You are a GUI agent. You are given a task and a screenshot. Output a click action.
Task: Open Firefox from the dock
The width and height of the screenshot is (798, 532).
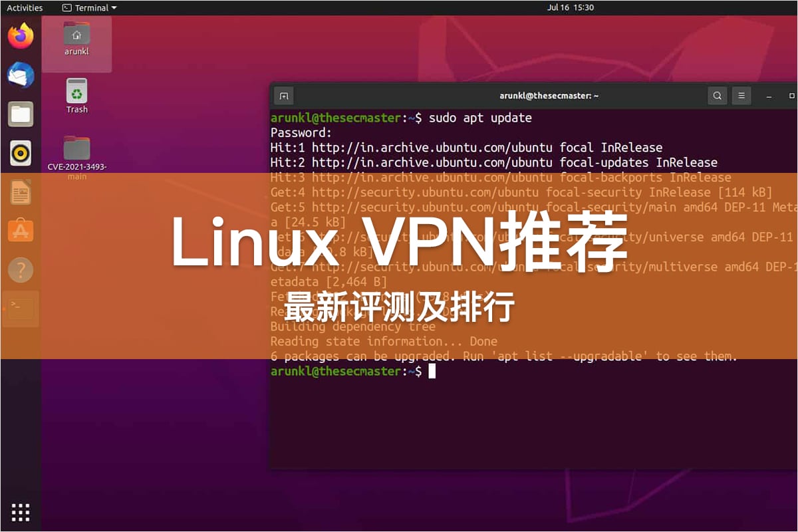click(21, 36)
